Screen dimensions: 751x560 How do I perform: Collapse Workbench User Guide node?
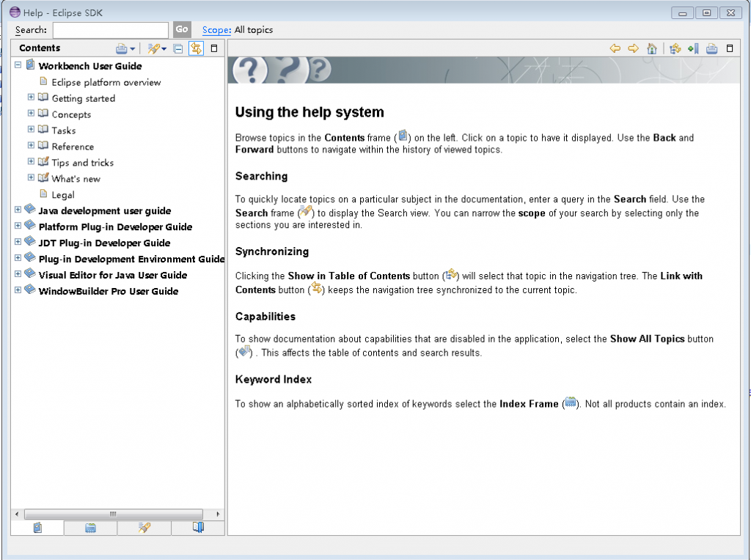[18, 65]
